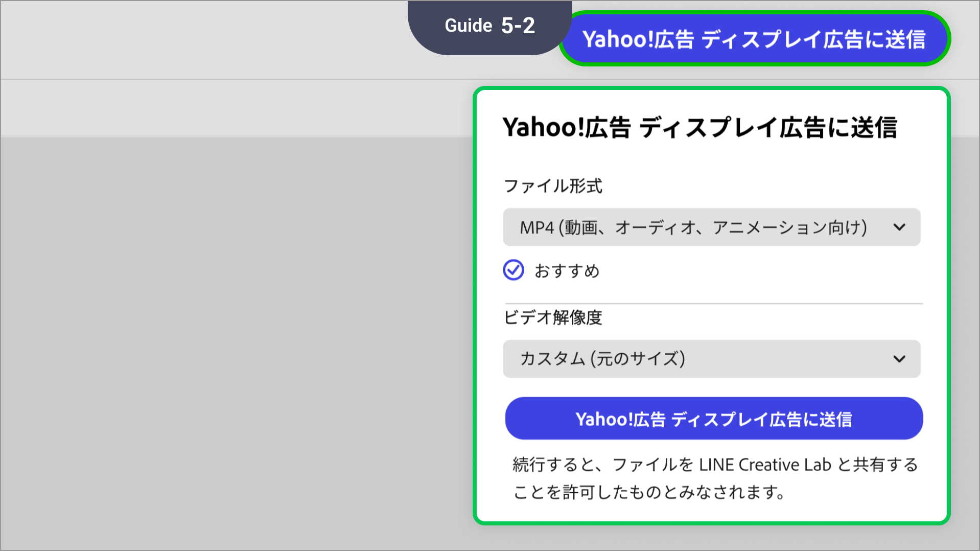Click the おすすめ checkmark icon
This screenshot has width=980, height=551.
[514, 270]
